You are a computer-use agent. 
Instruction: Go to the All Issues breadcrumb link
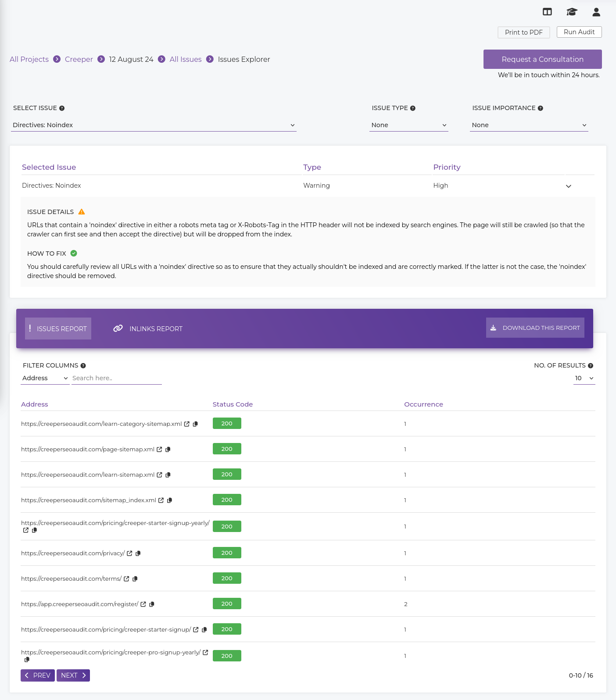[186, 59]
